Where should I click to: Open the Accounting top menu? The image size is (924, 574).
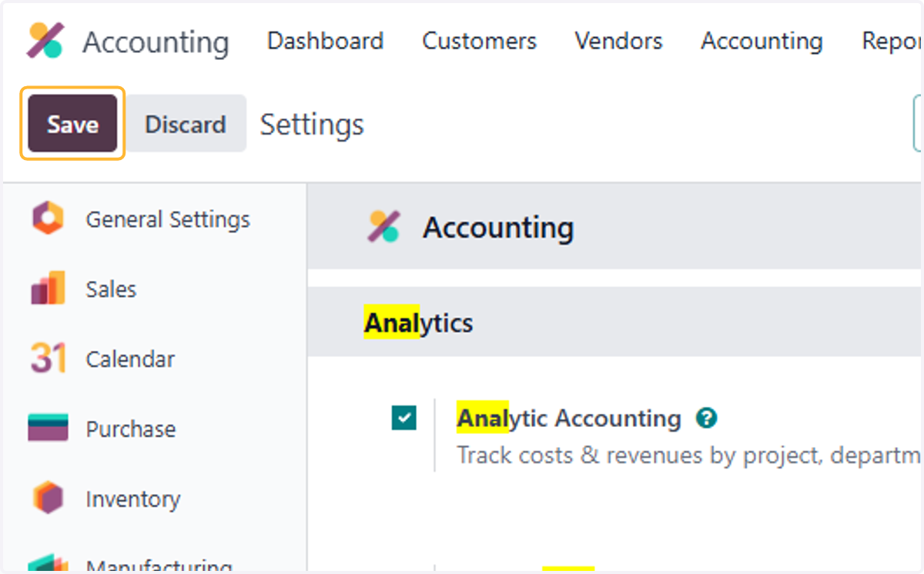coord(762,41)
